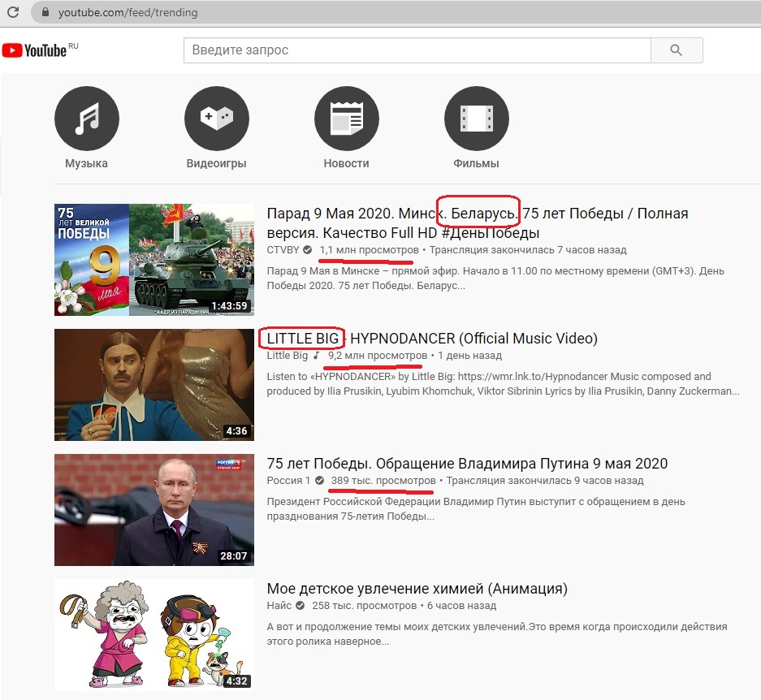Screen dimensions: 761x700
Task: Click the URL youtube.com/feed/trending
Action: [128, 13]
